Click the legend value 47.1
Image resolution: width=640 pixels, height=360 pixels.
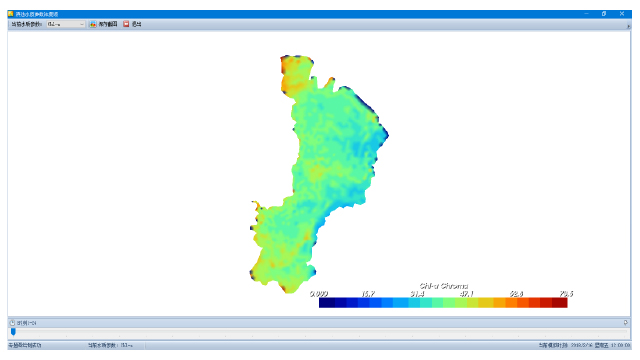[467, 293]
